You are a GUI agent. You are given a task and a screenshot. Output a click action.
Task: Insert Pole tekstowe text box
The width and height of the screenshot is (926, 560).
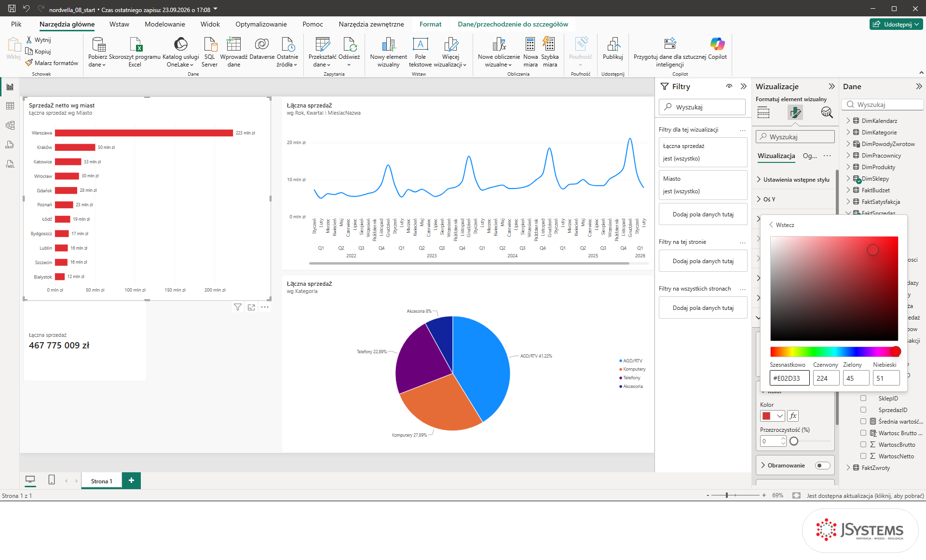click(x=420, y=52)
